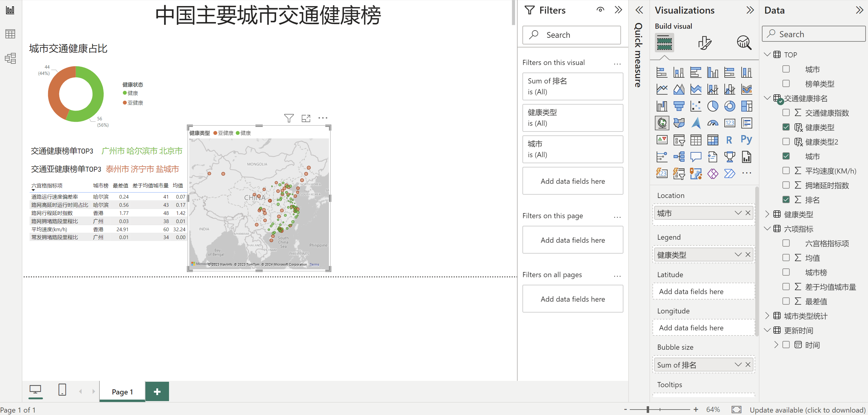Collapse the 六项指标 table
This screenshot has height=415, width=868.
point(767,229)
